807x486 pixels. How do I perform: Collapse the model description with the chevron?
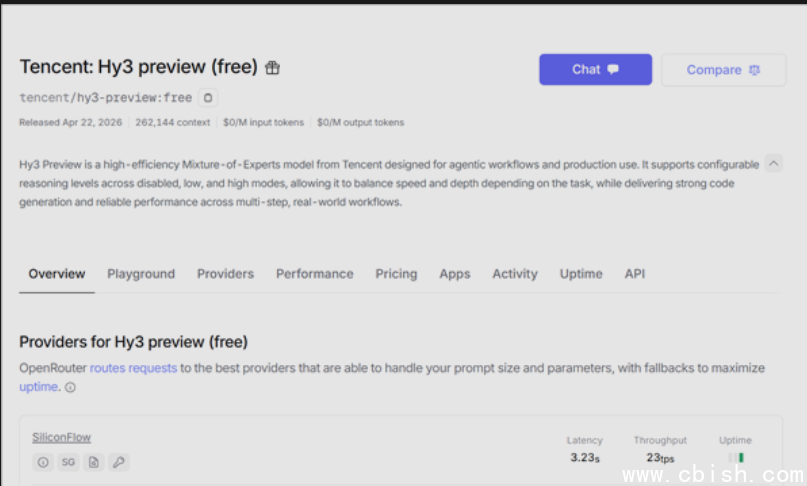click(774, 164)
